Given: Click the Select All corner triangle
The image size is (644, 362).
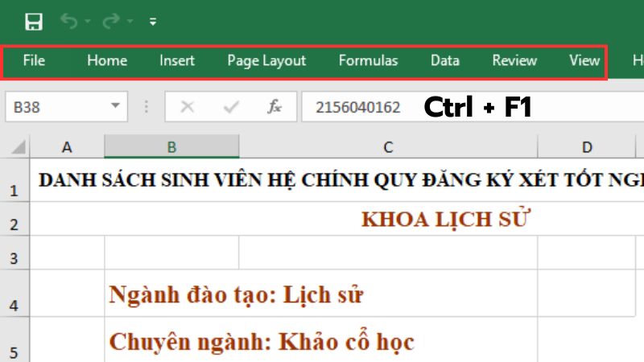Looking at the screenshot, I should tap(19, 147).
